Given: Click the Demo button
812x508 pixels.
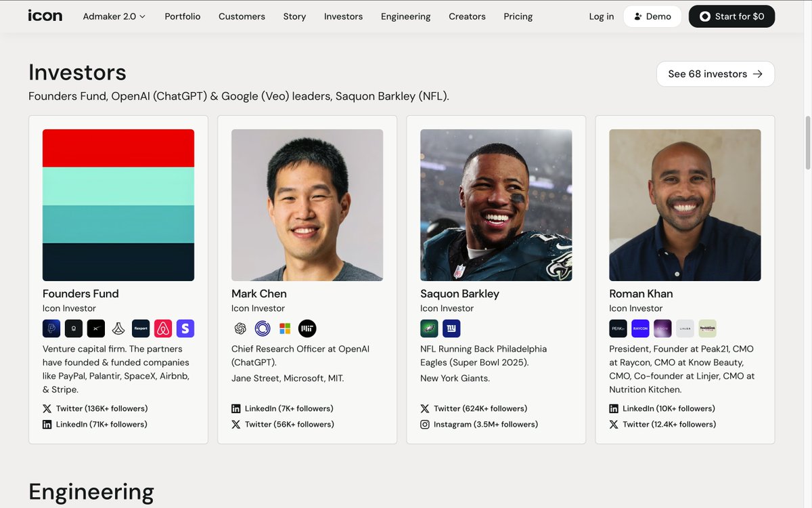Looking at the screenshot, I should 652,16.
